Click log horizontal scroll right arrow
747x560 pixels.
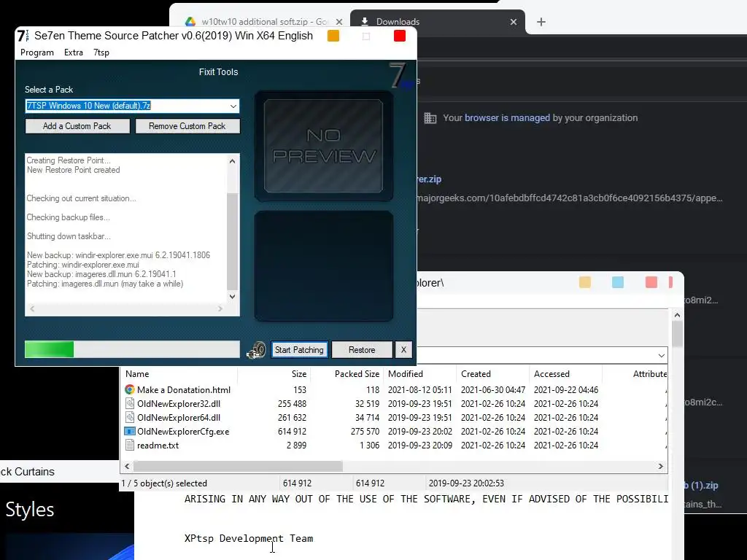[x=220, y=308]
